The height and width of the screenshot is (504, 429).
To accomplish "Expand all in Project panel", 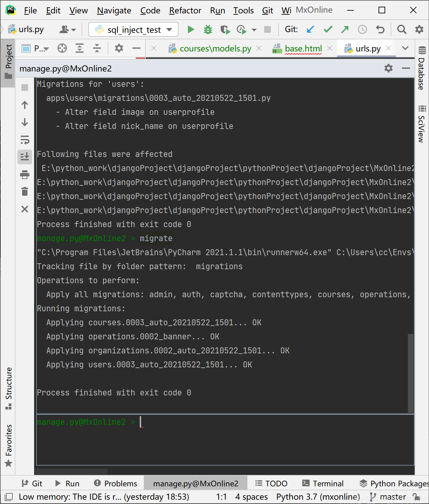I will (x=80, y=48).
